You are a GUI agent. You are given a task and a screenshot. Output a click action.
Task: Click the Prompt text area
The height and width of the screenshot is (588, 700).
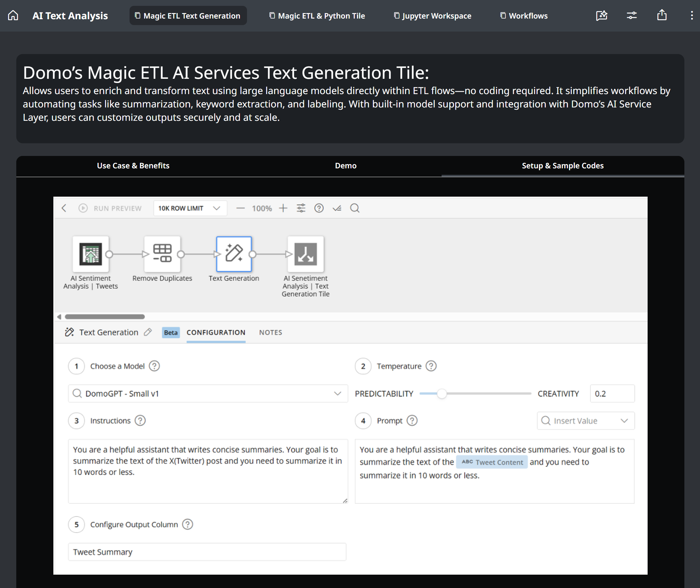click(x=495, y=471)
